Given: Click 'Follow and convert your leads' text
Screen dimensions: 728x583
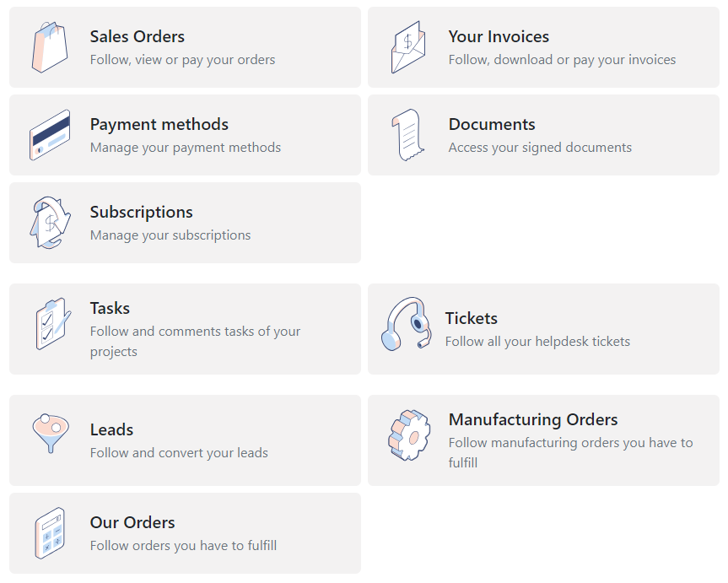Looking at the screenshot, I should click(x=179, y=453).
